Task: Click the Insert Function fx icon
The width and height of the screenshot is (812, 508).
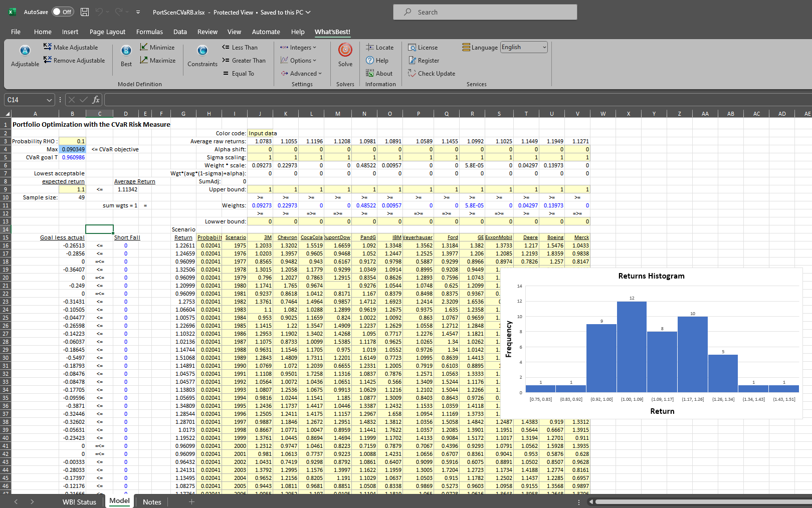Action: pos(96,100)
